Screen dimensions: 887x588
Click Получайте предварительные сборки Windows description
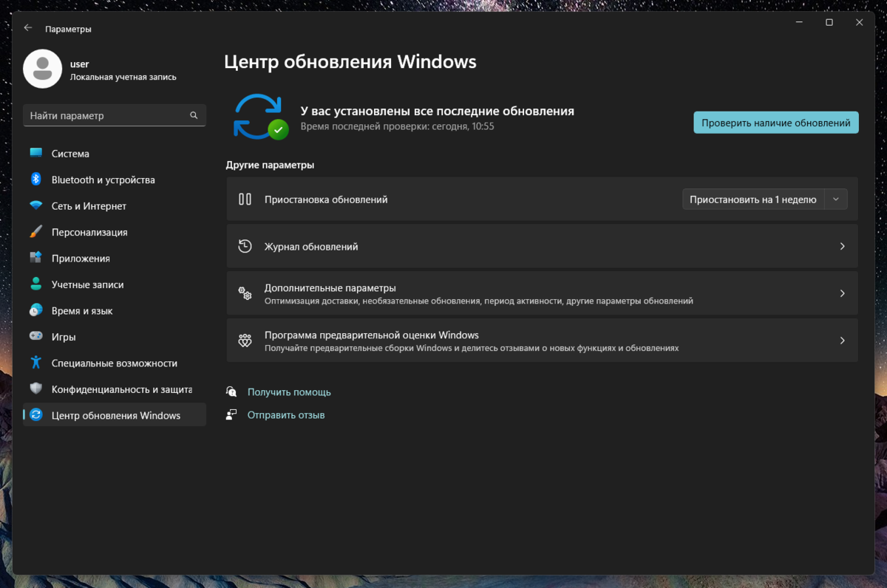click(x=472, y=348)
